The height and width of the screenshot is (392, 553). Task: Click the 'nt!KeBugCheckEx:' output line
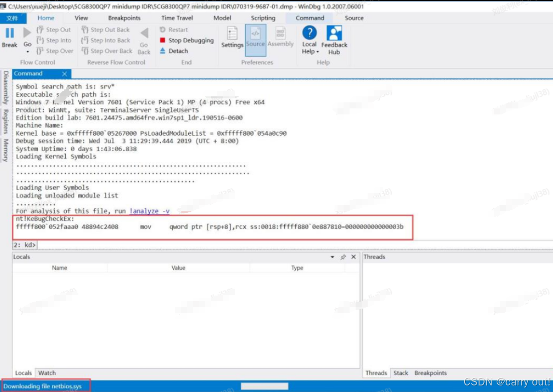click(x=45, y=219)
